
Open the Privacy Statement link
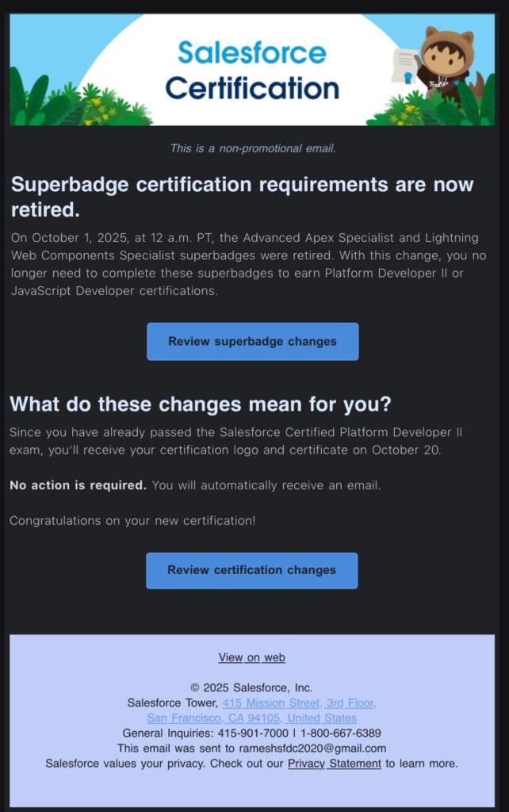pos(334,763)
